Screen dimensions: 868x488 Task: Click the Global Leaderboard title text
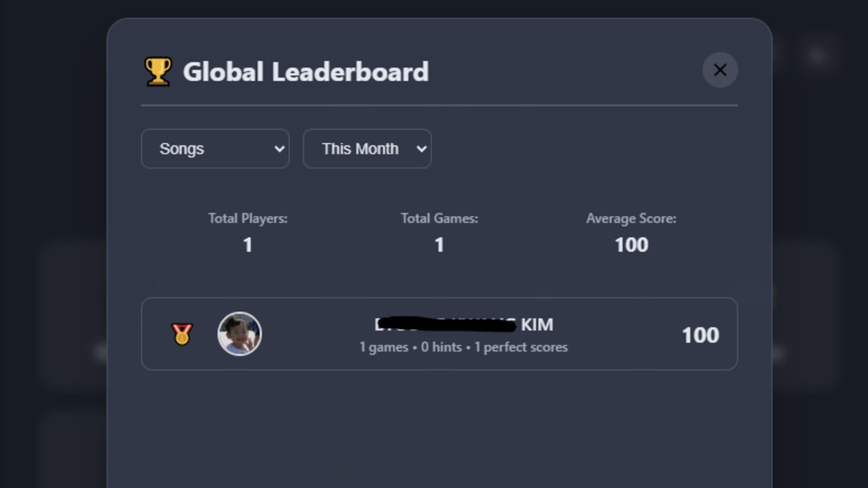(306, 72)
